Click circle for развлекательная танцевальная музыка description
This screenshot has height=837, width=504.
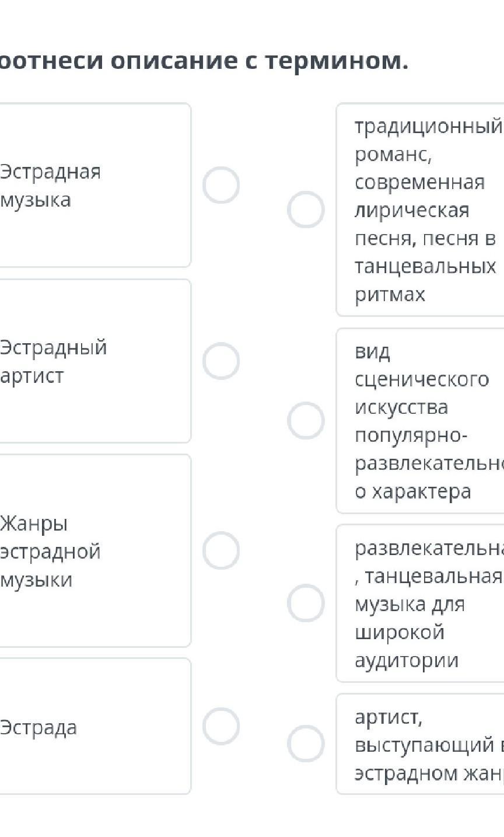(x=306, y=603)
